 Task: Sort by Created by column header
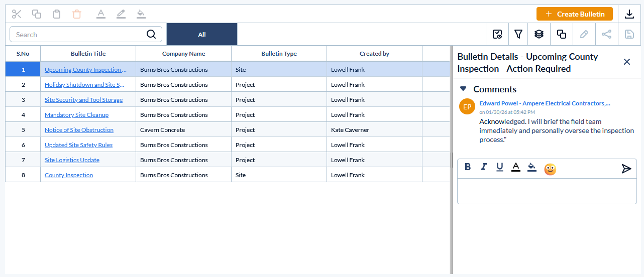[375, 54]
